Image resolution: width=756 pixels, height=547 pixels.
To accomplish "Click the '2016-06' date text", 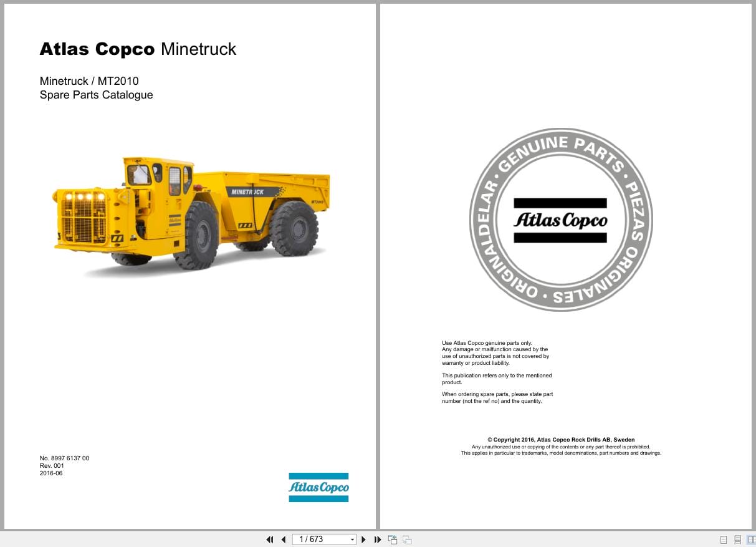I will click(x=51, y=473).
